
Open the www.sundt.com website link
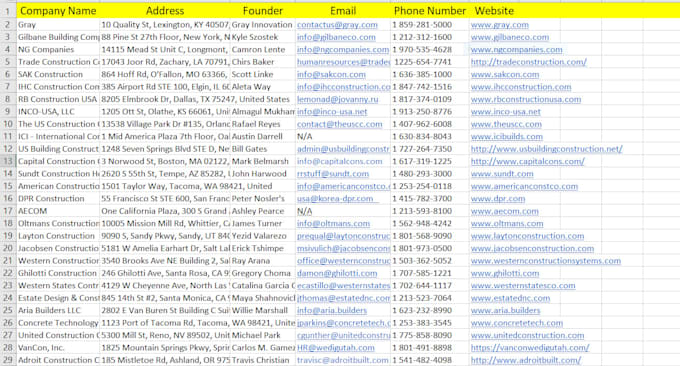coord(502,174)
